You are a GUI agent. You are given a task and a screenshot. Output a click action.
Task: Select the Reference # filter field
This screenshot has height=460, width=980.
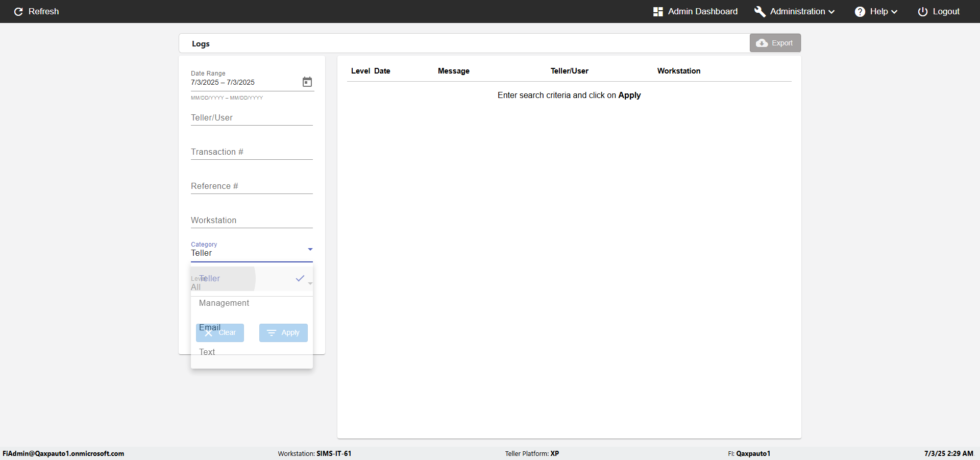(x=252, y=186)
